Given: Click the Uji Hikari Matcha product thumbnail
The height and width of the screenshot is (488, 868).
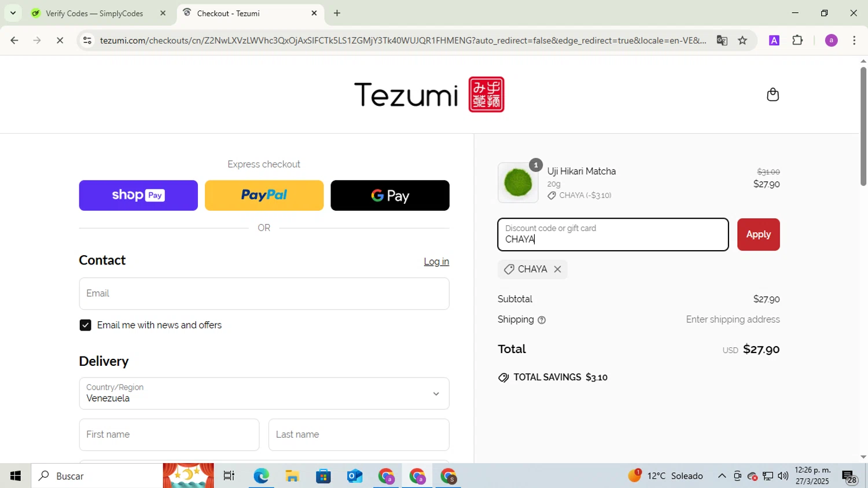Looking at the screenshot, I should coord(518,183).
